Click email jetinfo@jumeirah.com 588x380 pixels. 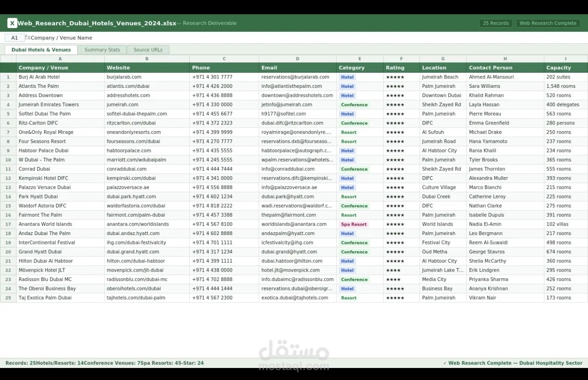(298, 105)
